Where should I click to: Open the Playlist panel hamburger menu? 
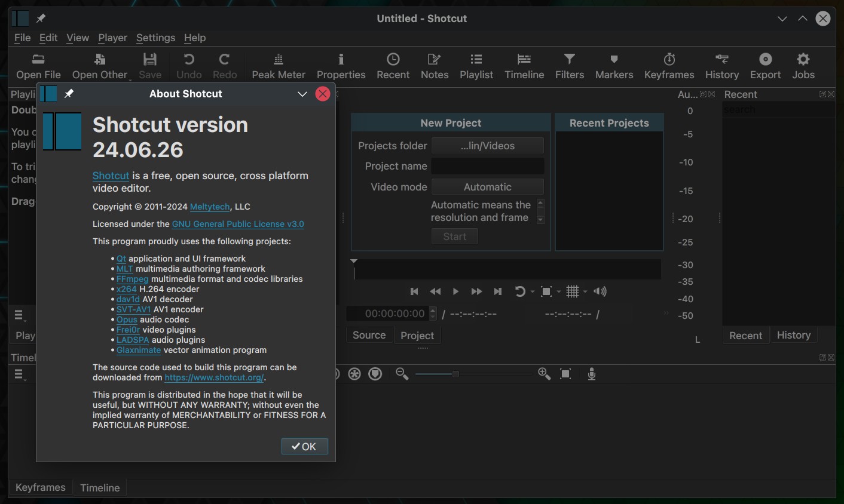point(19,315)
